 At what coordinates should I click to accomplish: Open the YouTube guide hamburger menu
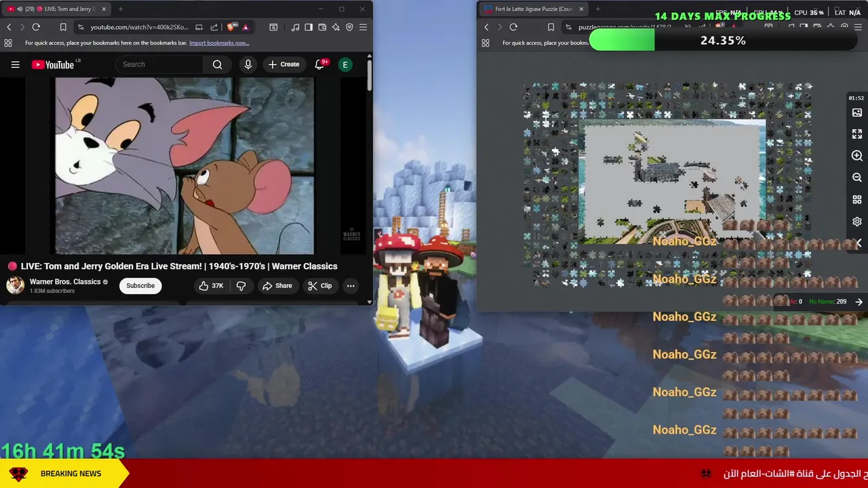tap(15, 64)
